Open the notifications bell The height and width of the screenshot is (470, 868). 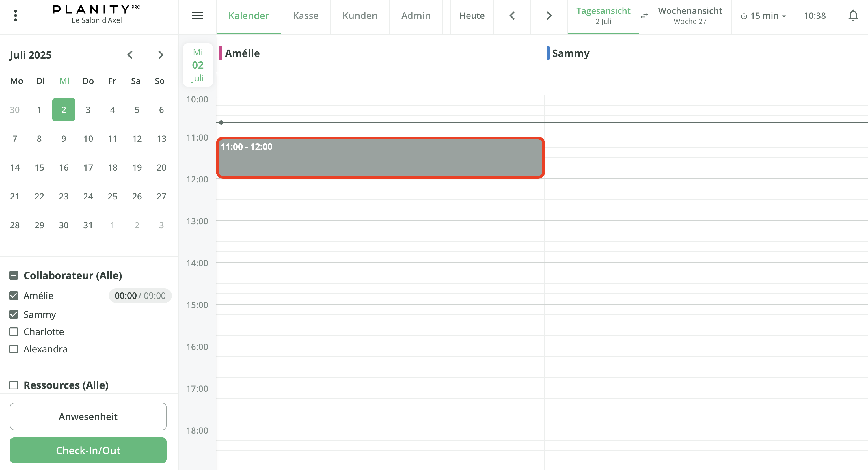(x=853, y=16)
